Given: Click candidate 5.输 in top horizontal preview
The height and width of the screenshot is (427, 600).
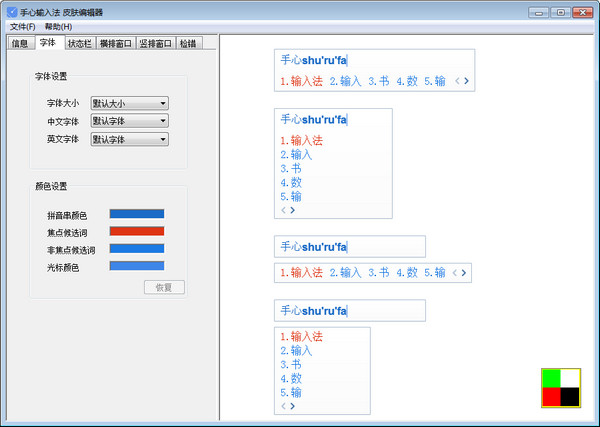Looking at the screenshot, I should [435, 81].
